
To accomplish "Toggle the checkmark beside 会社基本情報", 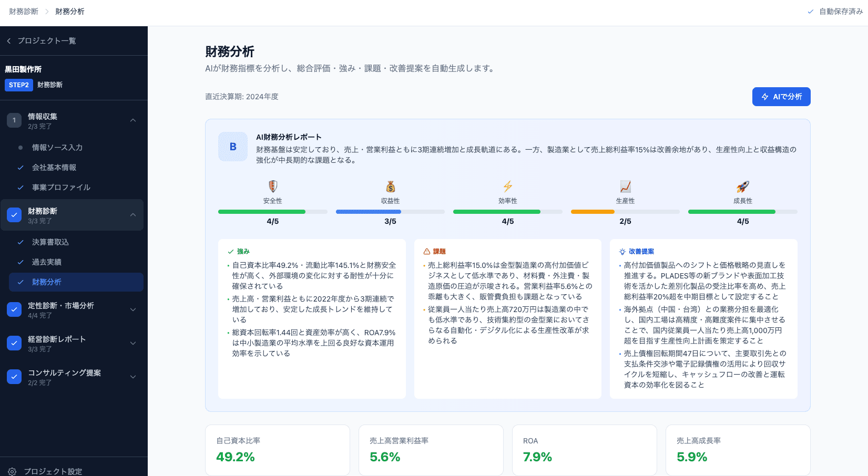I will point(20,167).
